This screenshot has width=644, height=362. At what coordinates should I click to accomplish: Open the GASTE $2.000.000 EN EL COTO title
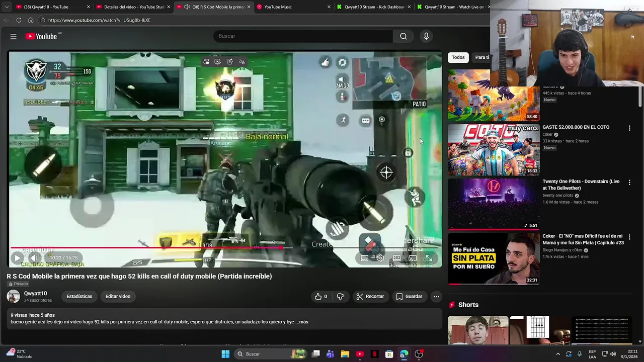click(x=576, y=127)
